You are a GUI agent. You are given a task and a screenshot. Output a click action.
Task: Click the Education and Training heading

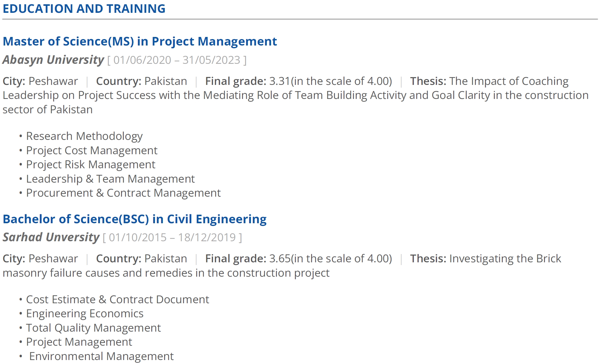[x=84, y=9]
